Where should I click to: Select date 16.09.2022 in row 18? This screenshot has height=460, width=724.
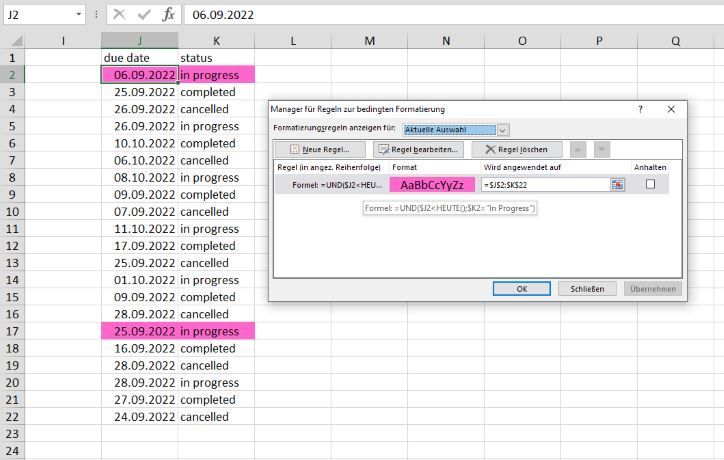(139, 348)
